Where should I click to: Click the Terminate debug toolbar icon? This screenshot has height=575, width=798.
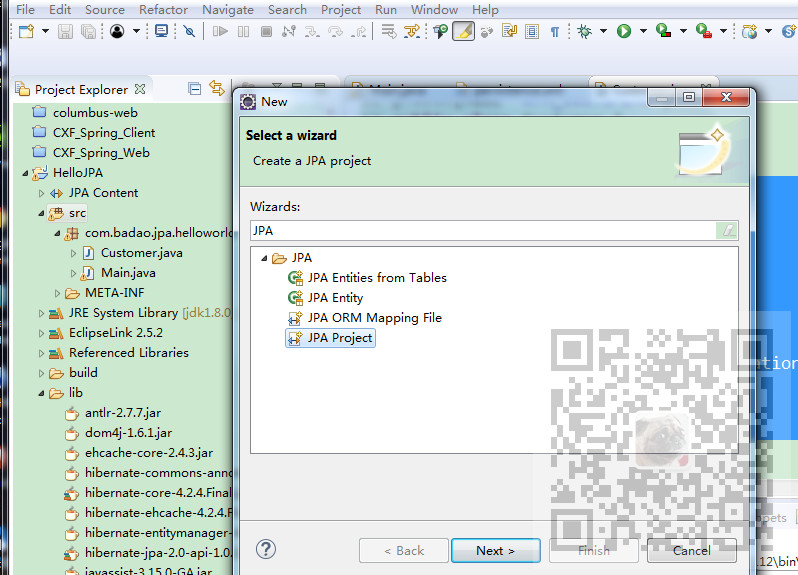(x=266, y=32)
